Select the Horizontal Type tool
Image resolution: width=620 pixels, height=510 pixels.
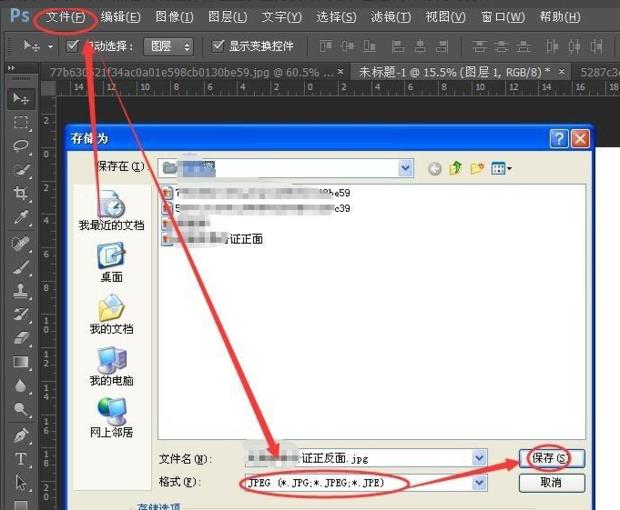20,460
